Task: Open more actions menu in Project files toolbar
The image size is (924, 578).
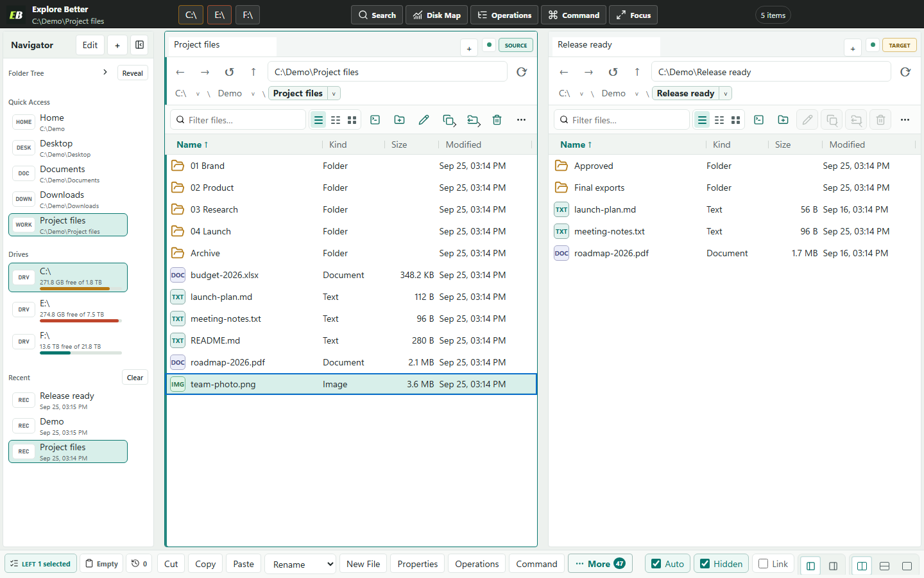Action: 521,120
